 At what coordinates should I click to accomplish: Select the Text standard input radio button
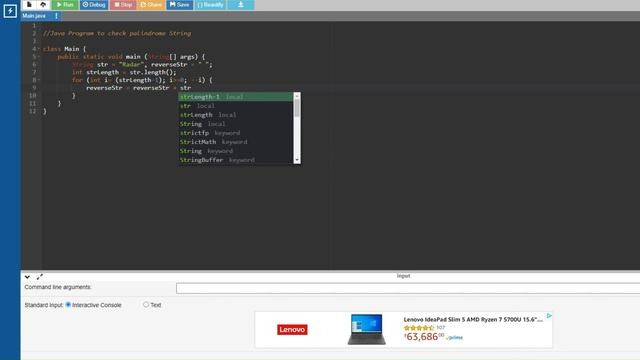[x=146, y=304]
